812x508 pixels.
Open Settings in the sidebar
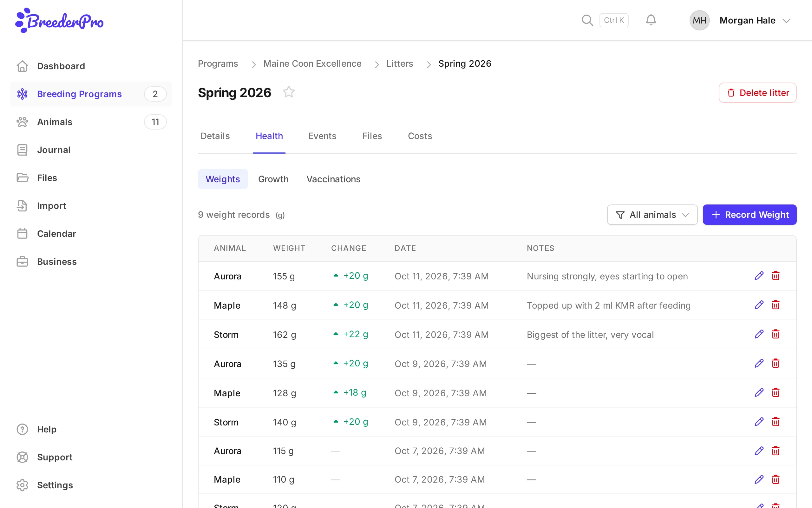coord(91,485)
